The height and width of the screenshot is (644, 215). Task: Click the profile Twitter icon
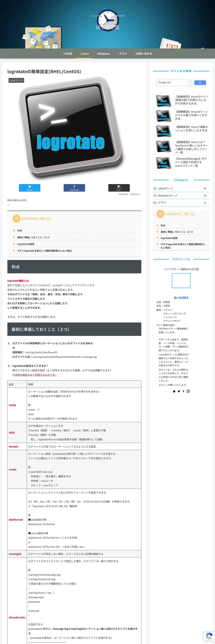[x=179, y=391]
